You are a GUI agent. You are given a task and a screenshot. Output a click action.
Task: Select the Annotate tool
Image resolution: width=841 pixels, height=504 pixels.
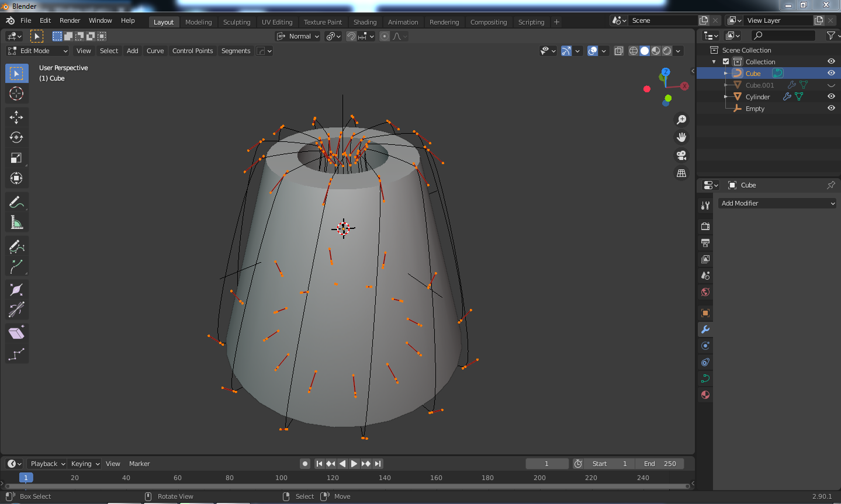coord(16,202)
